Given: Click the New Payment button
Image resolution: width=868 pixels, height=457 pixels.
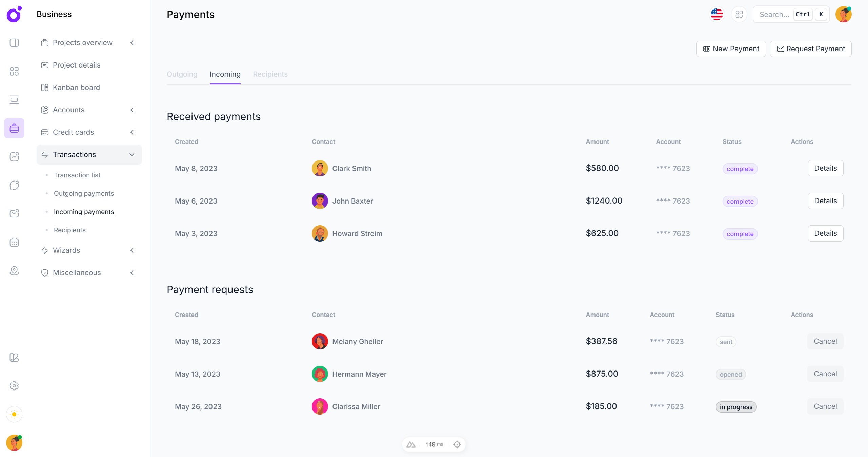Looking at the screenshot, I should [x=731, y=49].
